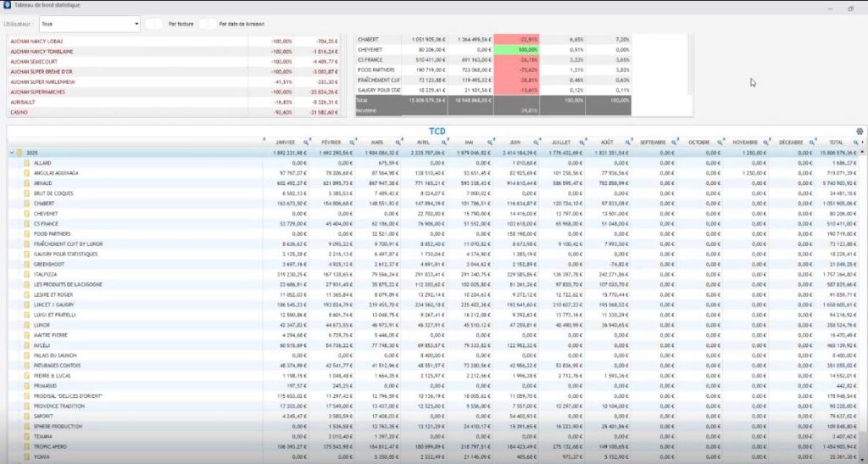Click the search magnifier in AOÛT column
The height and width of the screenshot is (464, 868).
pos(628,143)
